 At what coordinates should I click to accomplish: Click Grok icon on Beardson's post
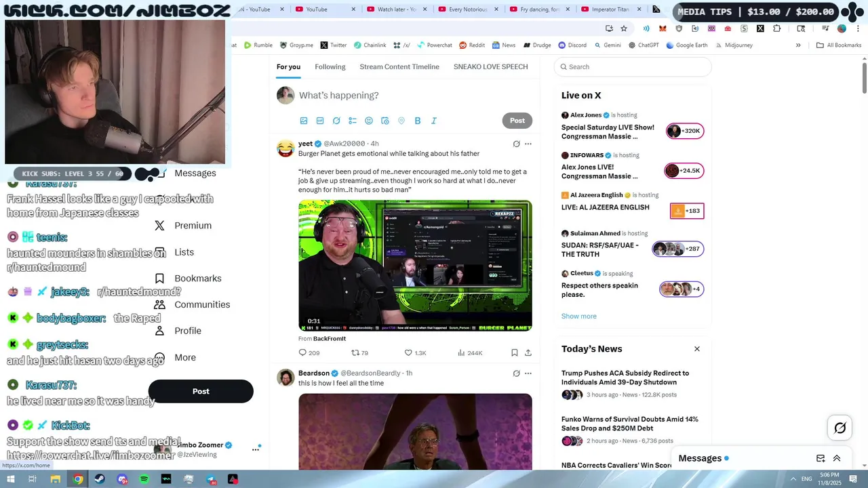pos(516,373)
